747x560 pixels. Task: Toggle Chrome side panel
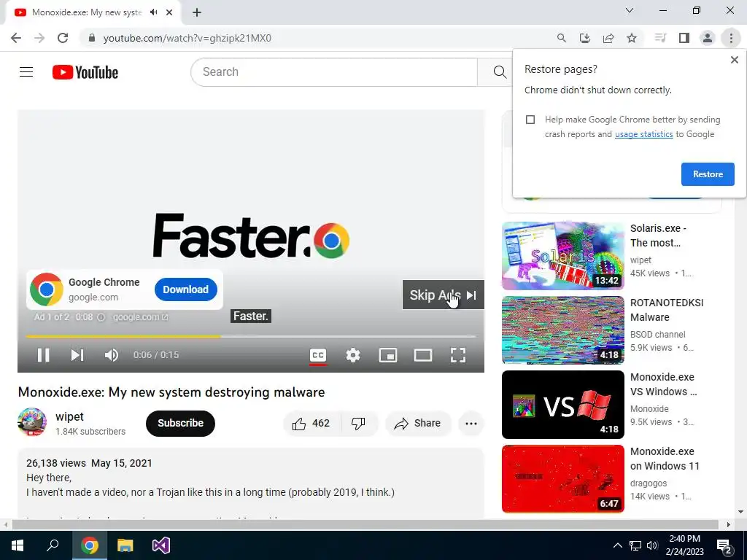[684, 38]
